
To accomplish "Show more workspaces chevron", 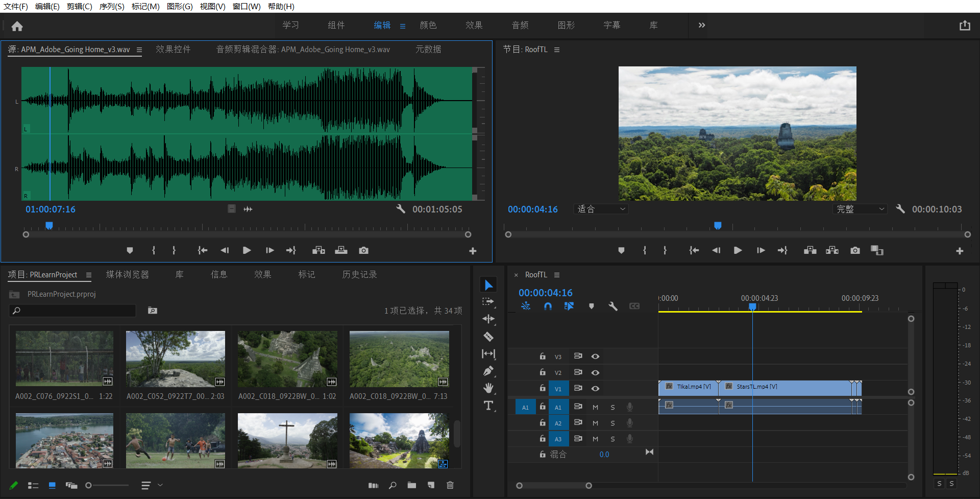I will 702,25.
